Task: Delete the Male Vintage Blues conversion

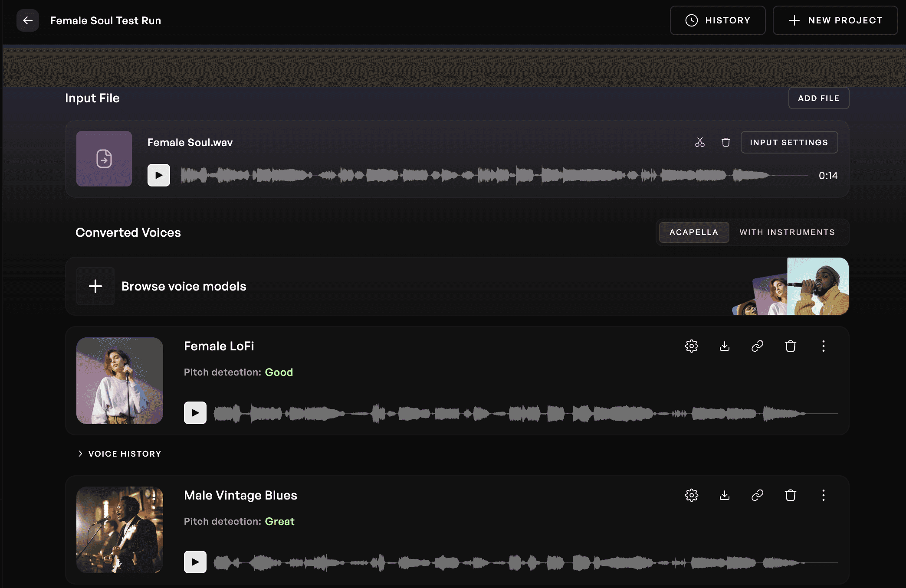Action: (x=790, y=495)
